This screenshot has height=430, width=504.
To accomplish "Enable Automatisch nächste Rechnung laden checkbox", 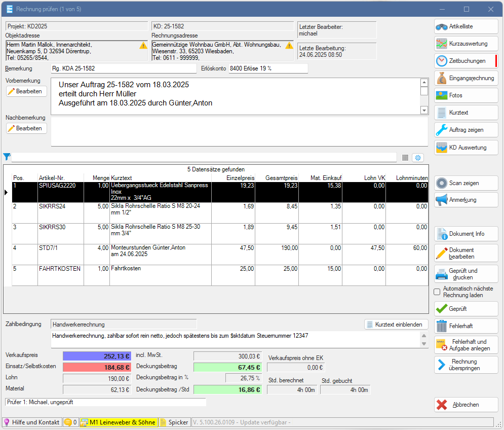I will pyautogui.click(x=437, y=292).
